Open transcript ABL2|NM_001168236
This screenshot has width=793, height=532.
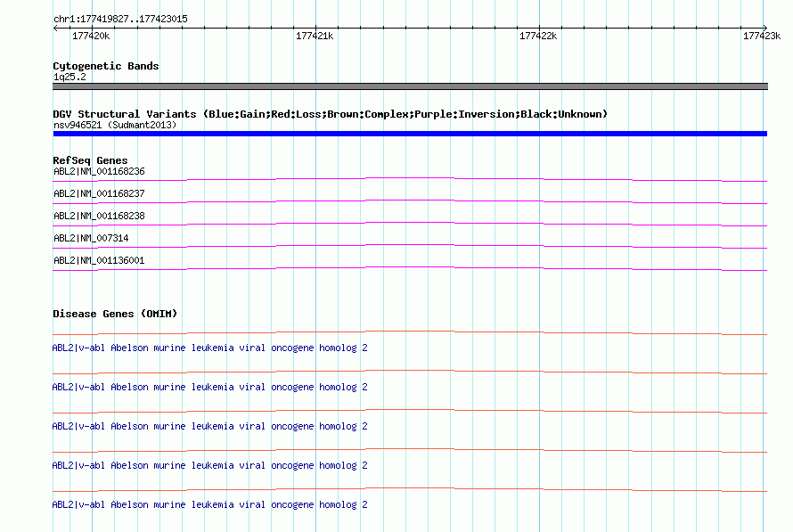(99, 171)
